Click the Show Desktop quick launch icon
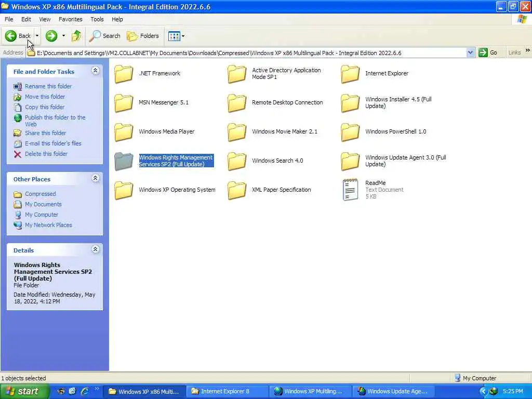The image size is (532, 399). click(x=72, y=391)
